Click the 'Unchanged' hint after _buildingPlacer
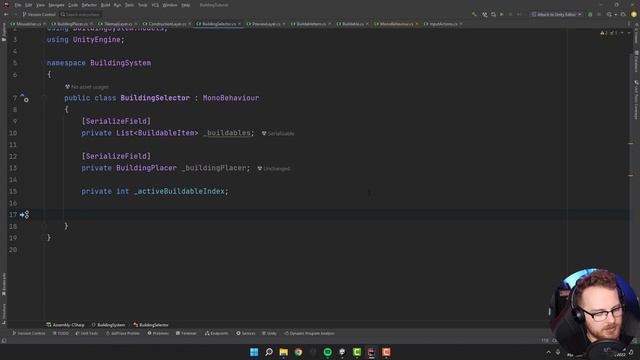Image resolution: width=640 pixels, height=360 pixels. coord(273,169)
